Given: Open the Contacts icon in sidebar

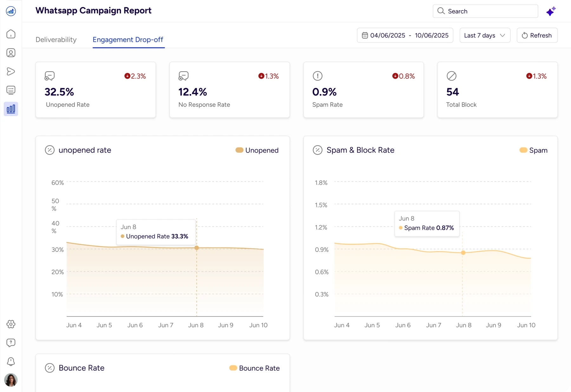Looking at the screenshot, I should tap(11, 53).
